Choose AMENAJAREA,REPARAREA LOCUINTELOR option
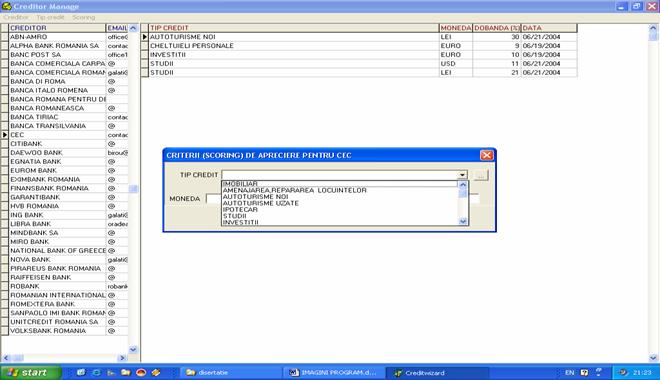 pyautogui.click(x=340, y=190)
